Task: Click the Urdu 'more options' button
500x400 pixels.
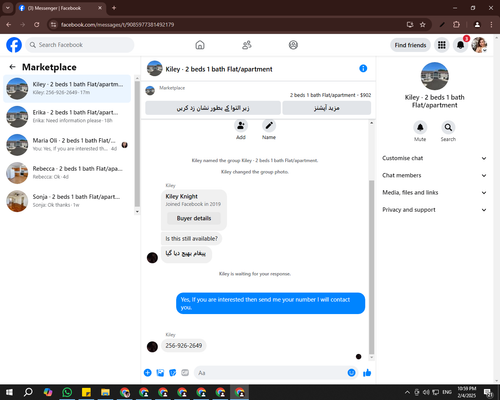Action: pyautogui.click(x=327, y=108)
